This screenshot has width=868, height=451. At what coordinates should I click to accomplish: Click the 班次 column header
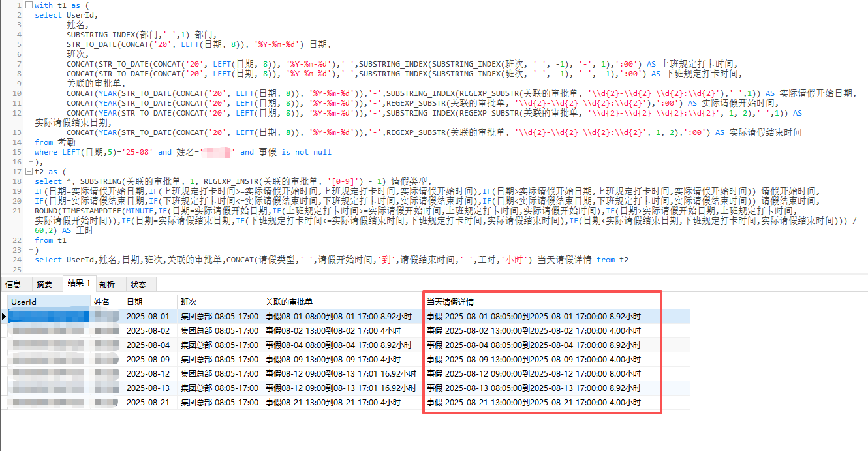[219, 302]
